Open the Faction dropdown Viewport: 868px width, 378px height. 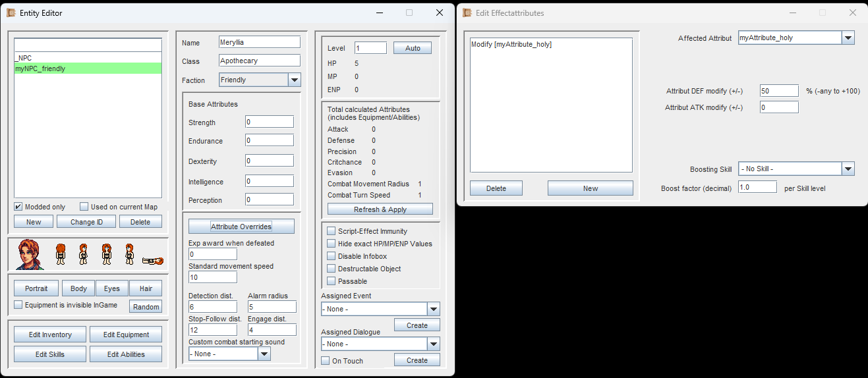click(x=294, y=80)
